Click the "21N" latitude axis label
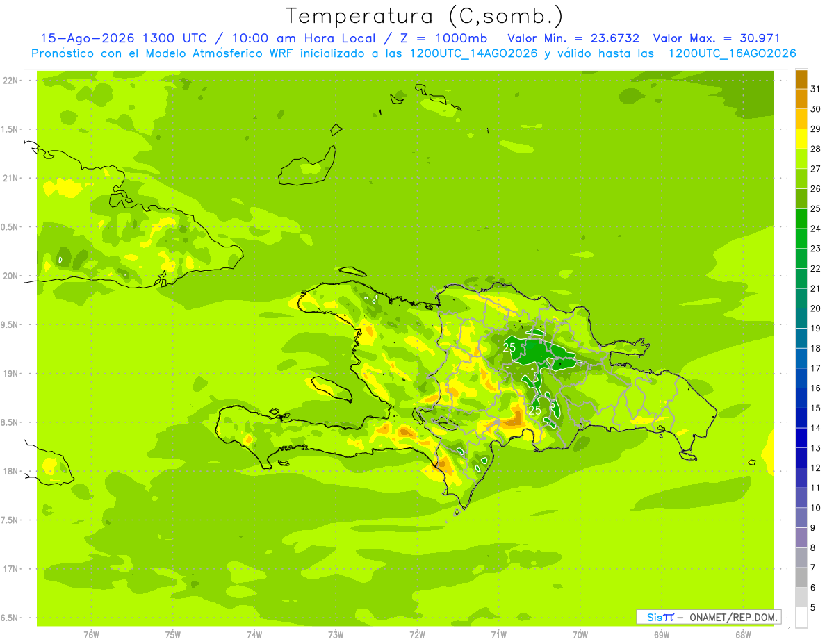 tap(10, 178)
